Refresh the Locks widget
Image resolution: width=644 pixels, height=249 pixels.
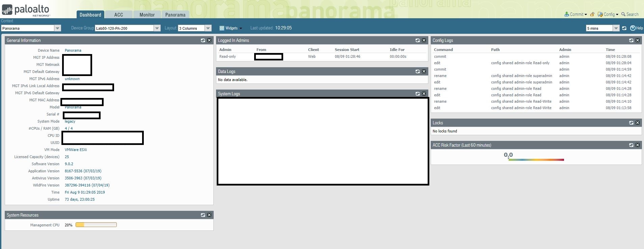pyautogui.click(x=631, y=123)
